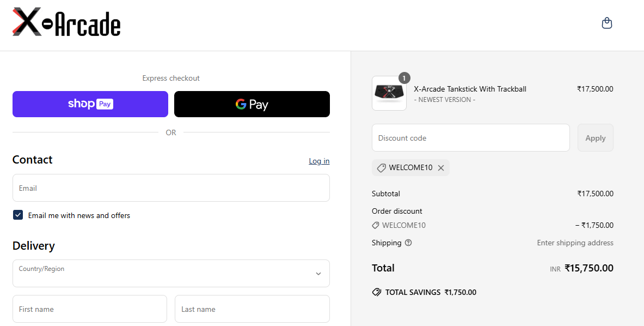
Task: Click the Enter shipping address text
Action: coord(575,243)
